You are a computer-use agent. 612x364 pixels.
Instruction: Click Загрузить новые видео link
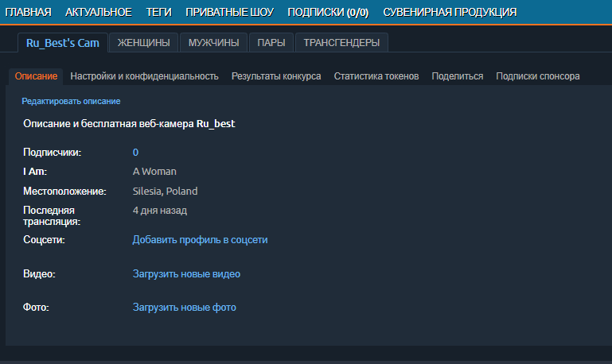186,274
